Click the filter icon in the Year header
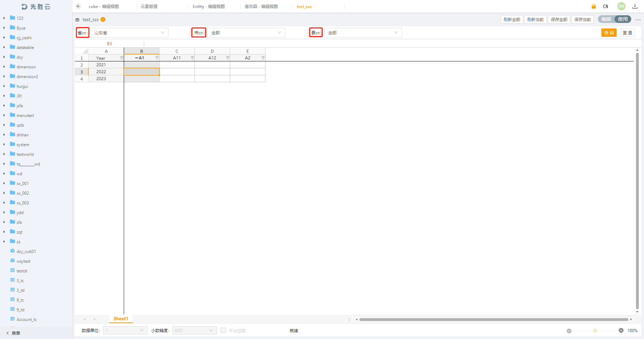Image resolution: width=644 pixels, height=339 pixels. coord(121,58)
